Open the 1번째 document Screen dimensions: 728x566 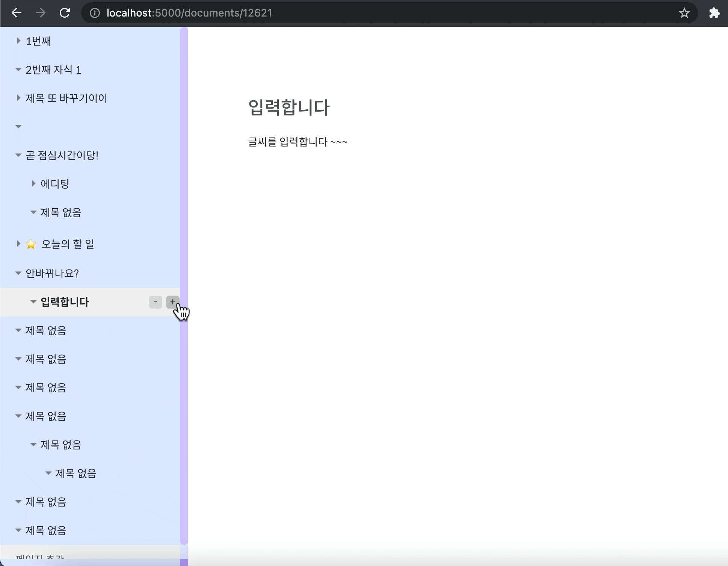click(38, 41)
